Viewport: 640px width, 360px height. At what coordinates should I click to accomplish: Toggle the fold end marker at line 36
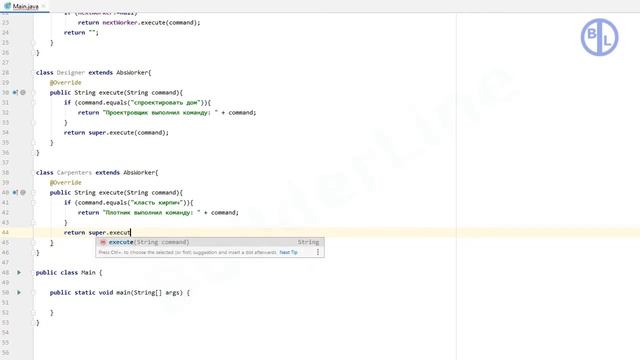tap(34, 153)
